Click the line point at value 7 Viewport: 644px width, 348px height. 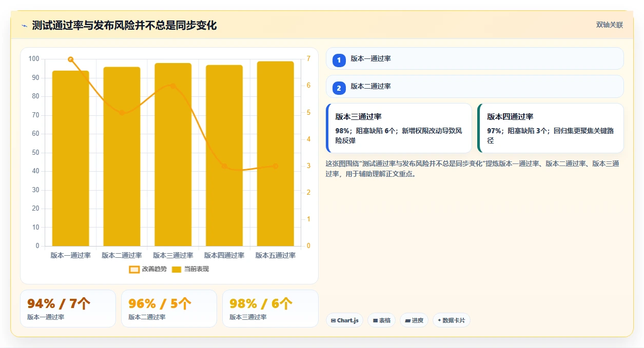click(x=71, y=59)
